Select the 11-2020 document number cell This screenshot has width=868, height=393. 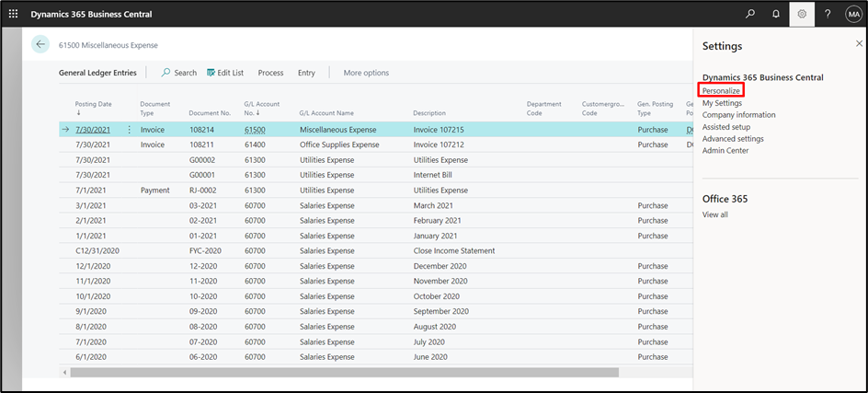click(203, 281)
